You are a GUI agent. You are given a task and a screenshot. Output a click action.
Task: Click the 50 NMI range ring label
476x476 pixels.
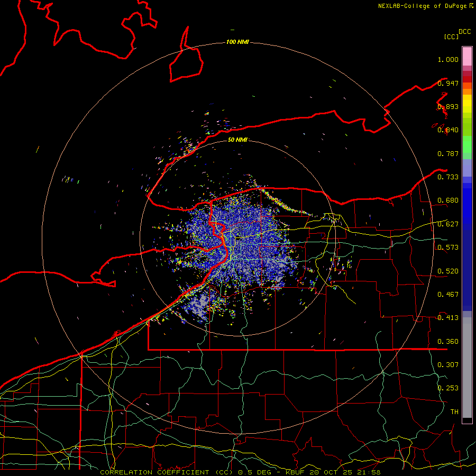point(237,140)
